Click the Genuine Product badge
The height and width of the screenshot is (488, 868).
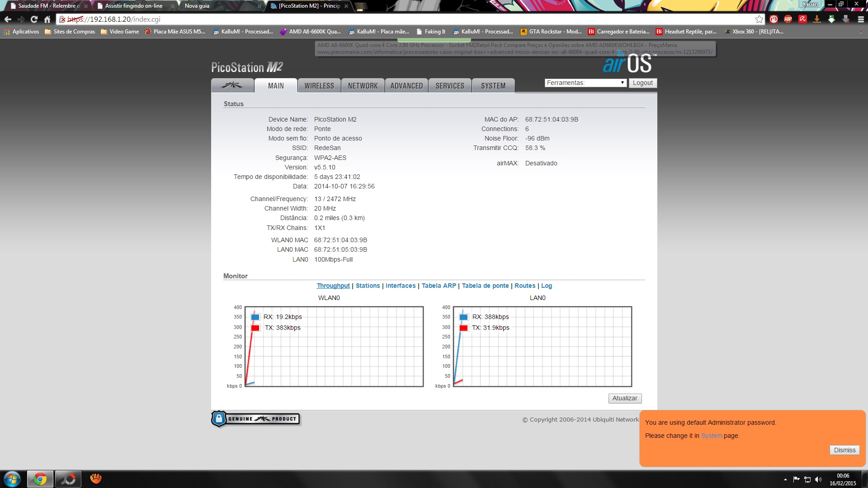pos(255,419)
